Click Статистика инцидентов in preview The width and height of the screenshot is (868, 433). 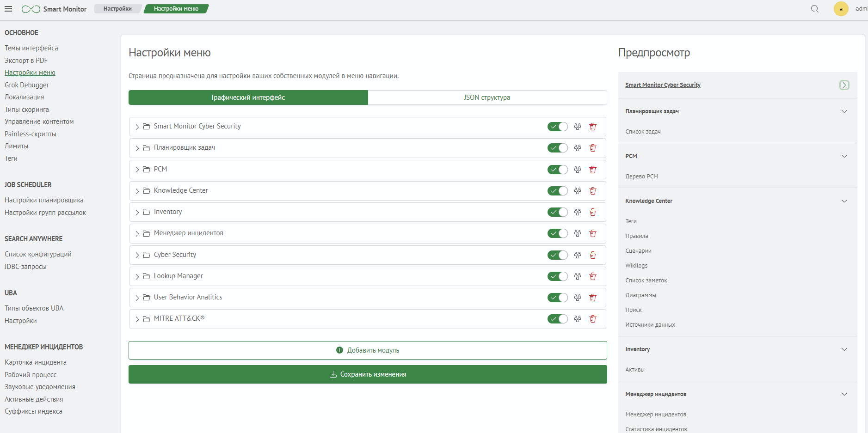[656, 429]
